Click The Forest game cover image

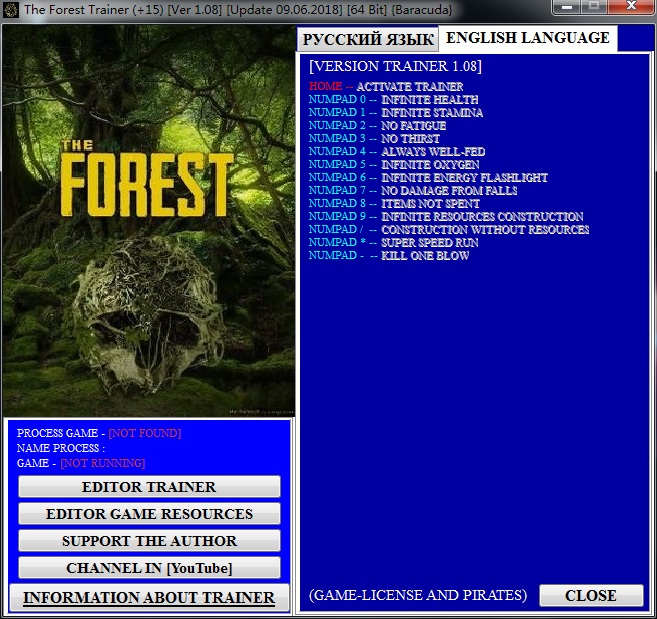[148, 220]
